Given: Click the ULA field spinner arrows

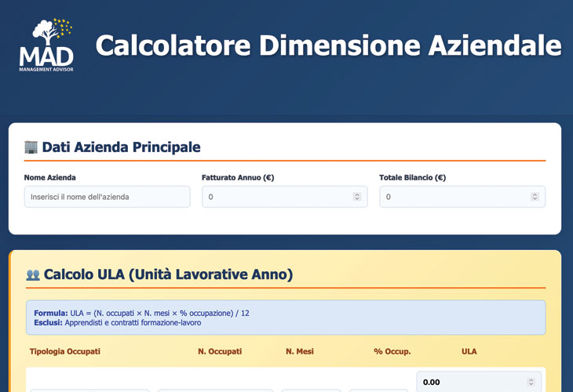Looking at the screenshot, I should click(x=531, y=383).
